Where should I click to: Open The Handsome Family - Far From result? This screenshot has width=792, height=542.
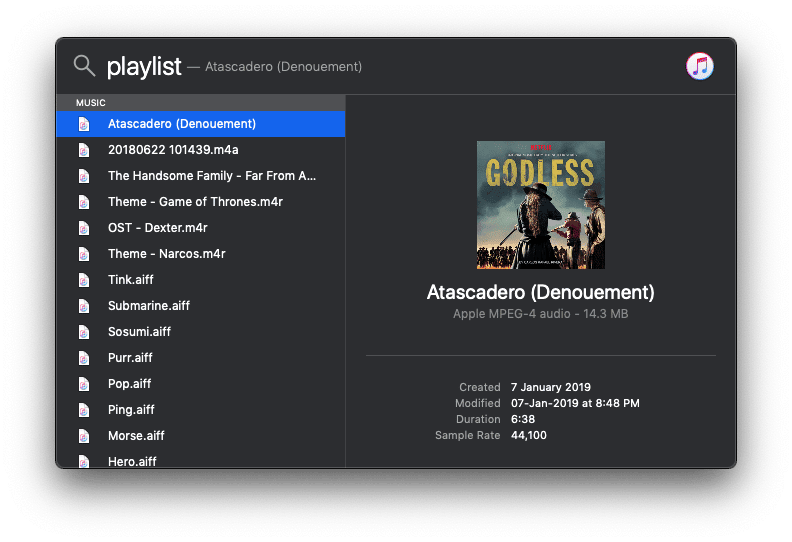[x=212, y=176]
